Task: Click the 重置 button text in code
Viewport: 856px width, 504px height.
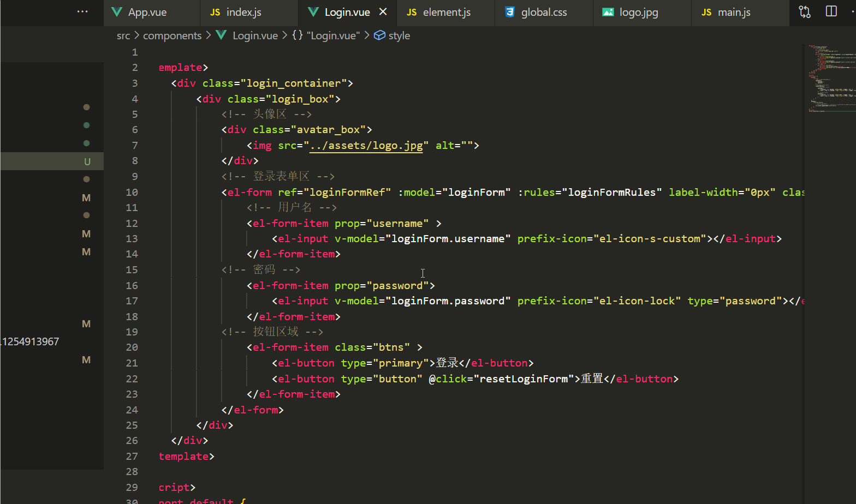Action: pos(592,379)
